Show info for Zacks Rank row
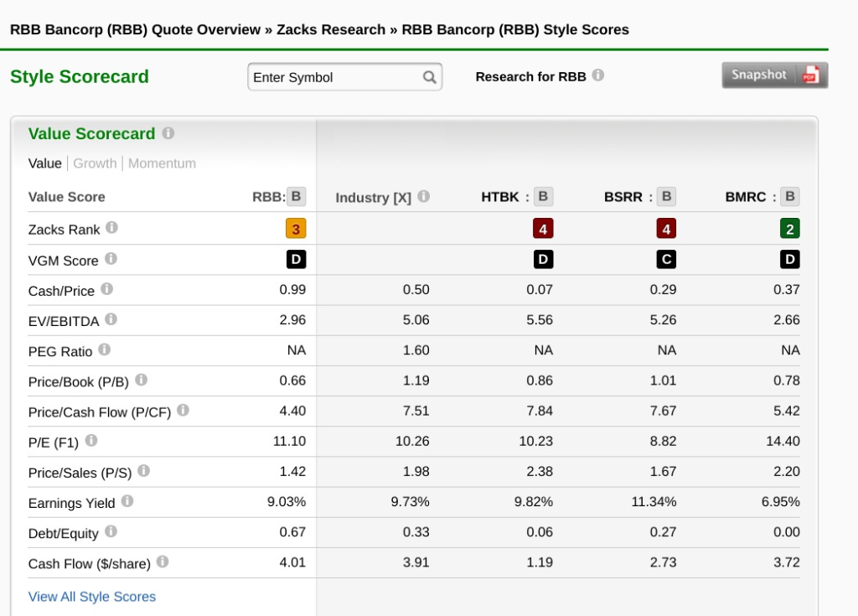This screenshot has width=858, height=616. (x=111, y=227)
